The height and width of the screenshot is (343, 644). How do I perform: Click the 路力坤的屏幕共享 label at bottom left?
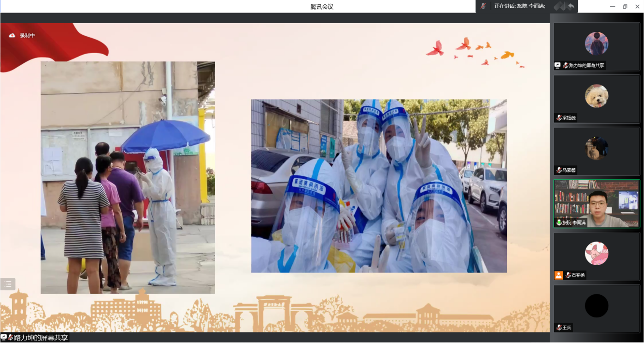tap(41, 337)
